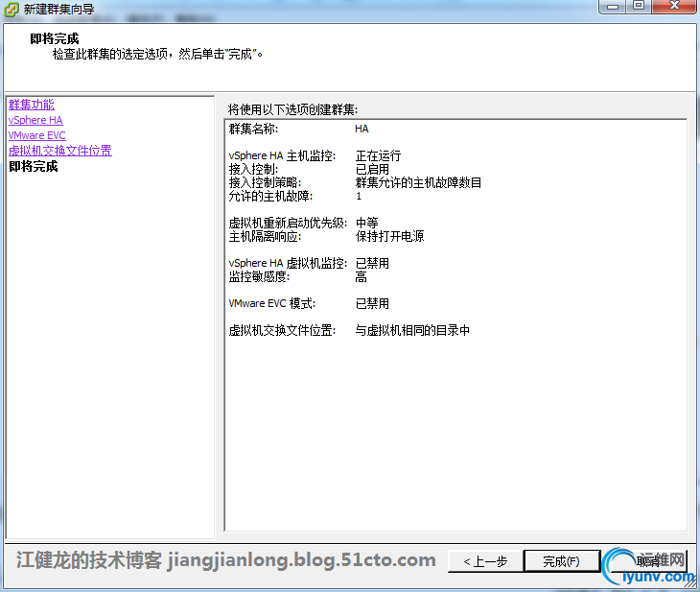Click the 即将完成 page heading
The width and height of the screenshot is (700, 592).
coord(55,39)
